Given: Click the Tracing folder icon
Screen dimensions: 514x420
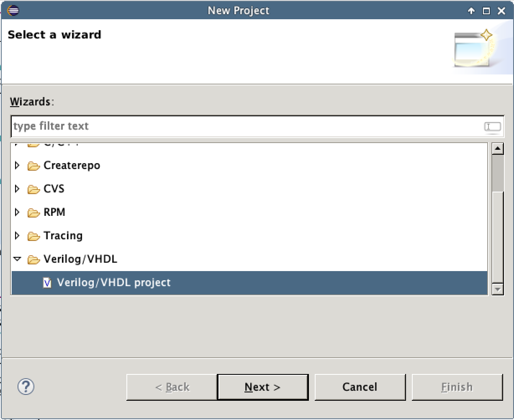Looking at the screenshot, I should tap(33, 236).
